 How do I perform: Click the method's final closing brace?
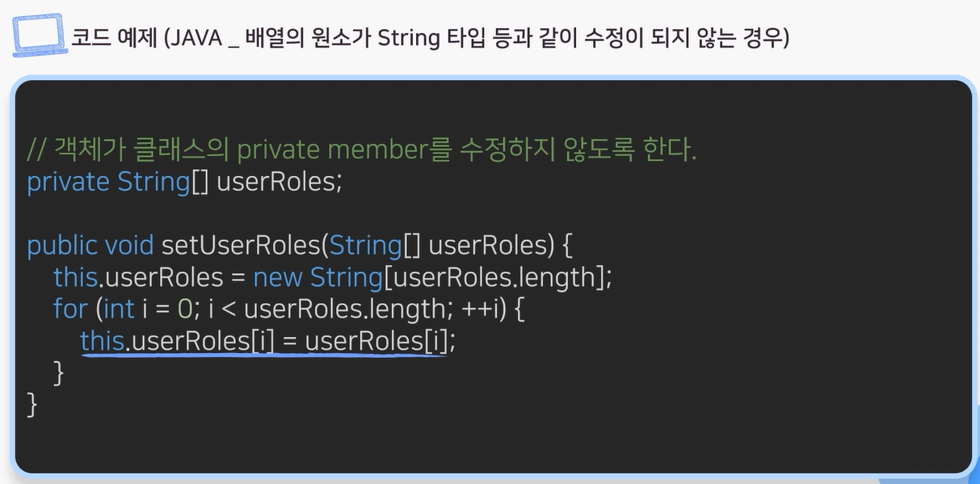(32, 404)
